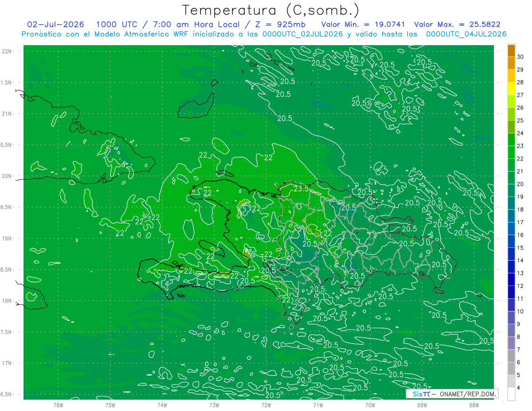Image resolution: width=532 pixels, height=411 pixels.
Task: Select the date text "02-Jul-2026"
Action: click(x=56, y=24)
